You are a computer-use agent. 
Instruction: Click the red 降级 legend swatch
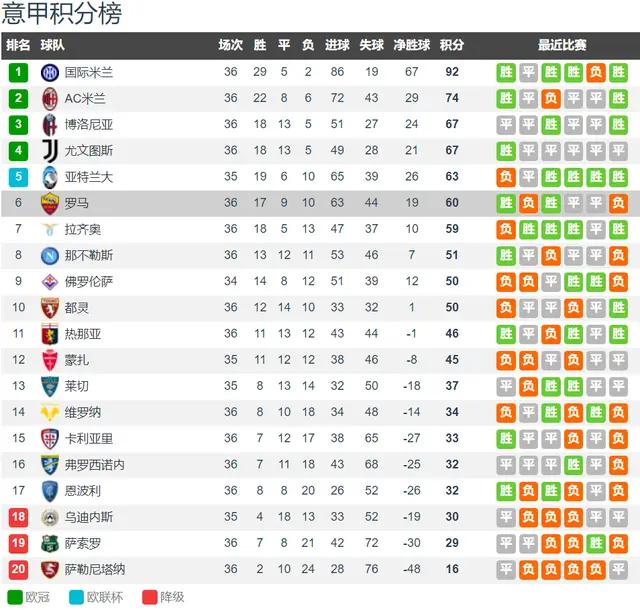point(149,597)
